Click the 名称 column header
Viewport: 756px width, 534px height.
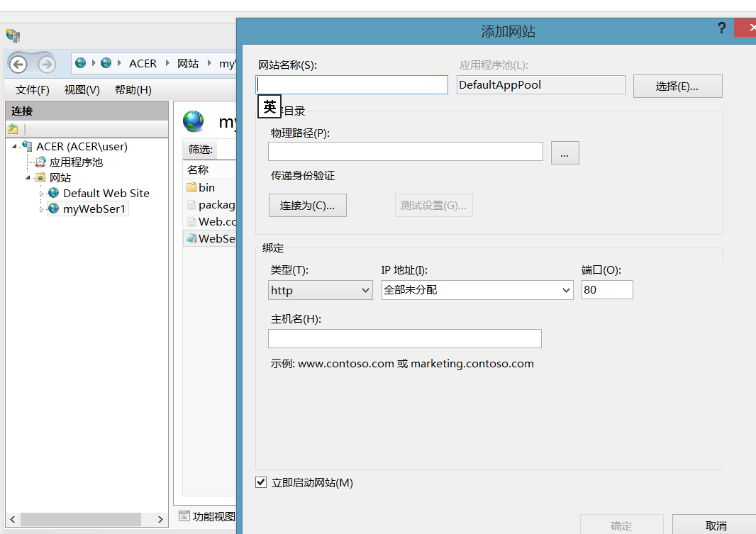(x=198, y=169)
